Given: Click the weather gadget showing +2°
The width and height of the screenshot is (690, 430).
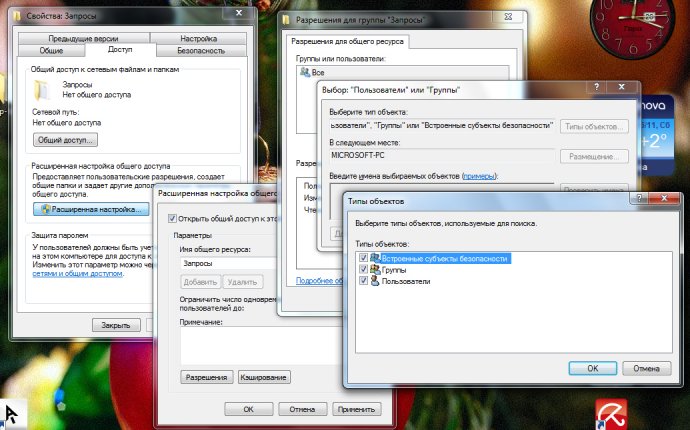Looking at the screenshot, I should pyautogui.click(x=656, y=135).
